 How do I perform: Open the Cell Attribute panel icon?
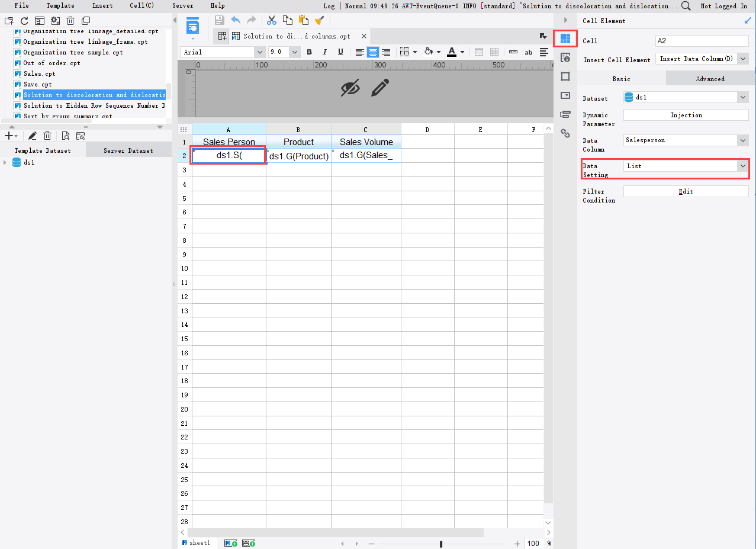[x=565, y=57]
